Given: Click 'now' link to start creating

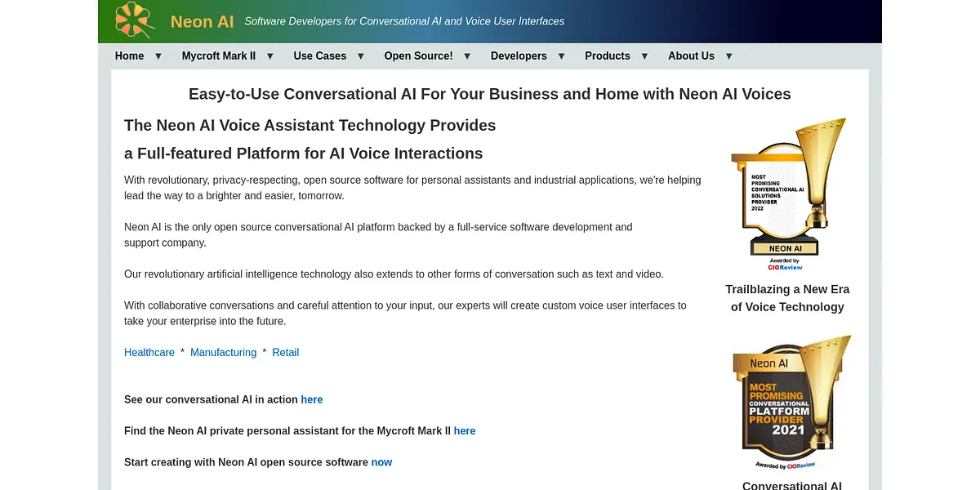Looking at the screenshot, I should point(381,463).
